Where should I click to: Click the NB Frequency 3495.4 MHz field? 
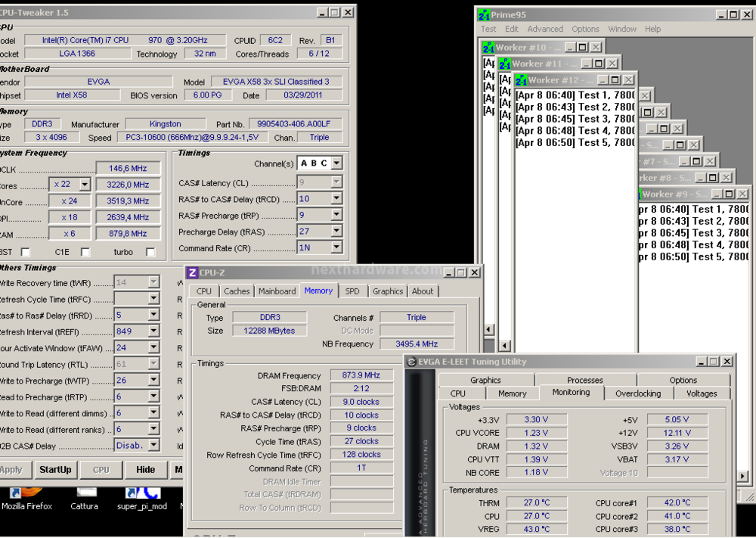point(417,344)
